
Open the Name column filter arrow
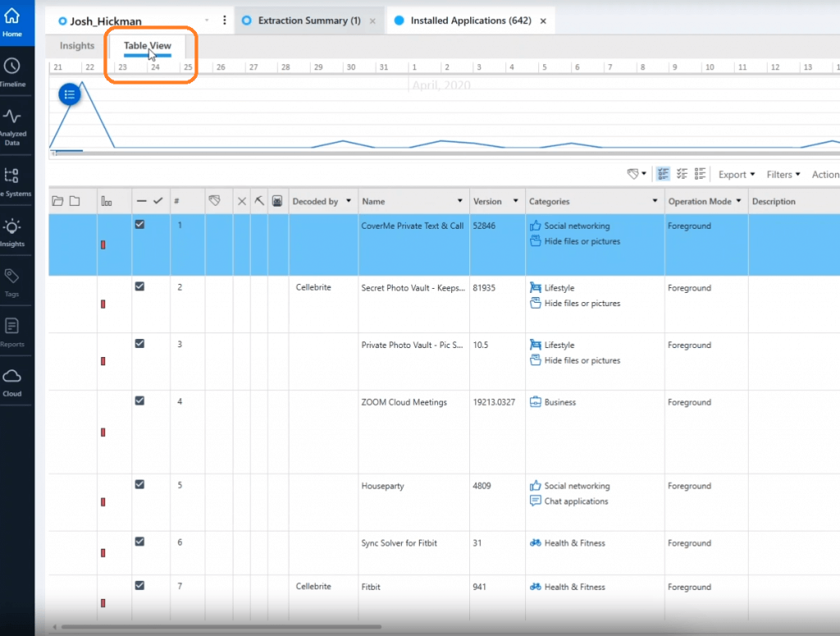[459, 201]
